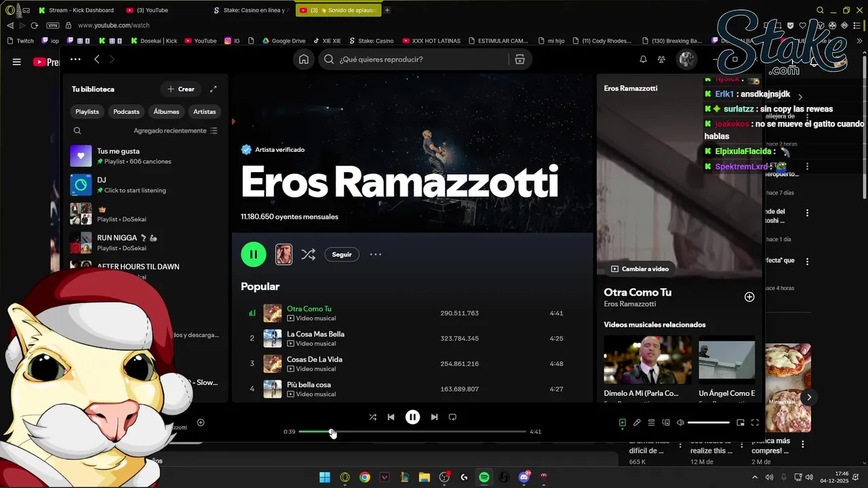The height and width of the screenshot is (488, 868).
Task: Click the Crear button in library
Action: [x=180, y=89]
